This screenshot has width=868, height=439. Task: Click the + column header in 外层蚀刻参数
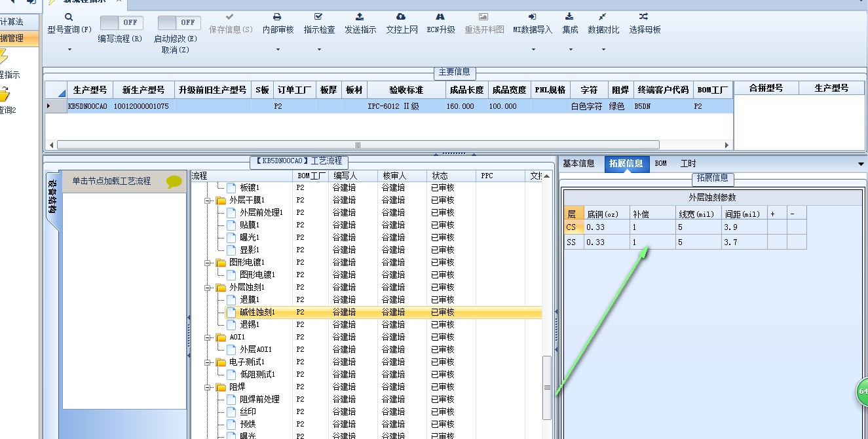[777, 214]
